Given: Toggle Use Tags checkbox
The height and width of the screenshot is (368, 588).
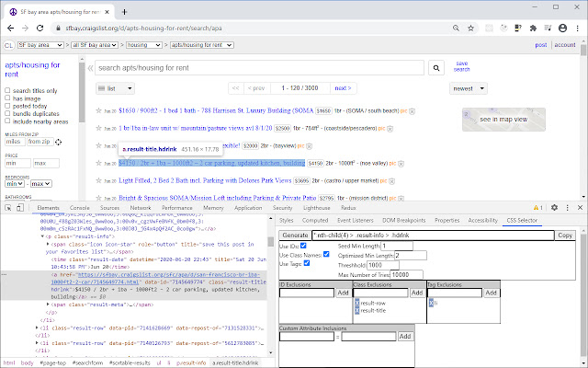Looking at the screenshot, I should pos(306,263).
